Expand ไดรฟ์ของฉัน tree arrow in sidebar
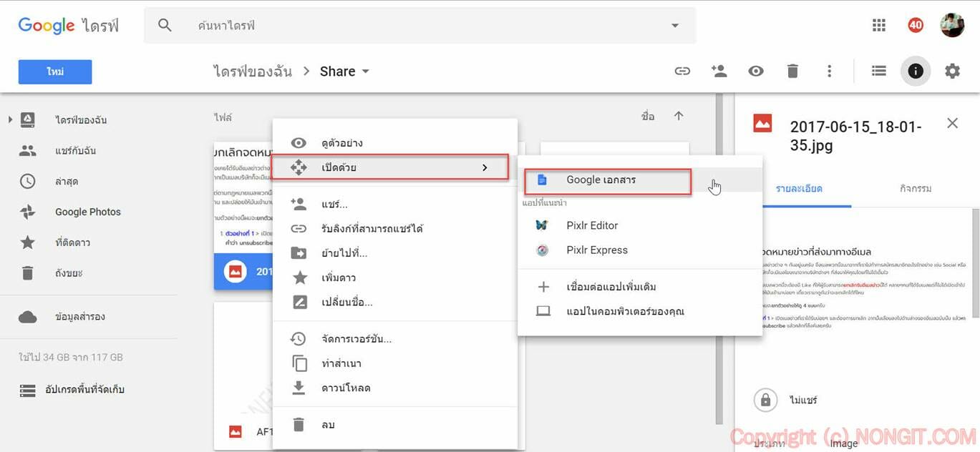This screenshot has width=980, height=452. click(10, 119)
